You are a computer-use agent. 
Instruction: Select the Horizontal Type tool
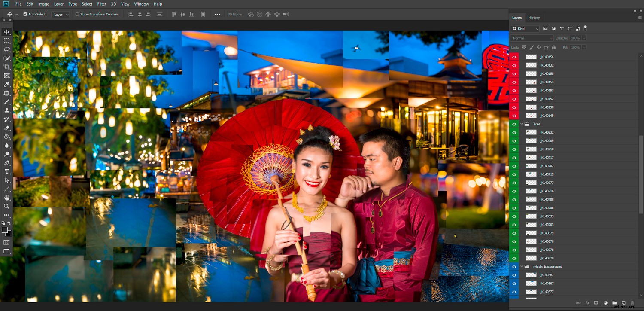point(6,171)
